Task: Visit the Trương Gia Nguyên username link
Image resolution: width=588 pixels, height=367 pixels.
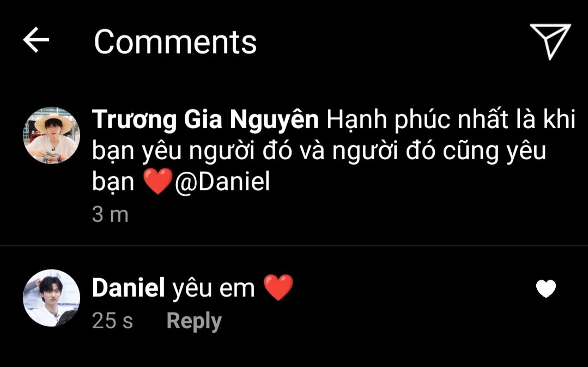Action: click(x=205, y=120)
